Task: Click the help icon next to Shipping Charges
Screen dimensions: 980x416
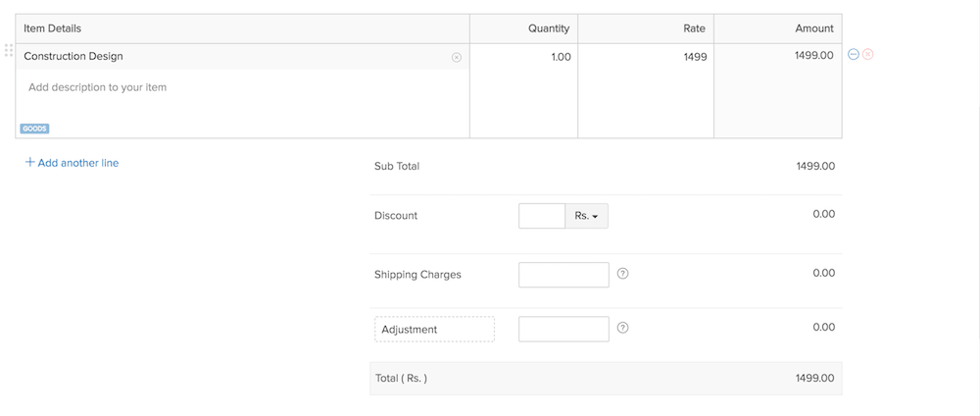Action: pyautogui.click(x=622, y=274)
